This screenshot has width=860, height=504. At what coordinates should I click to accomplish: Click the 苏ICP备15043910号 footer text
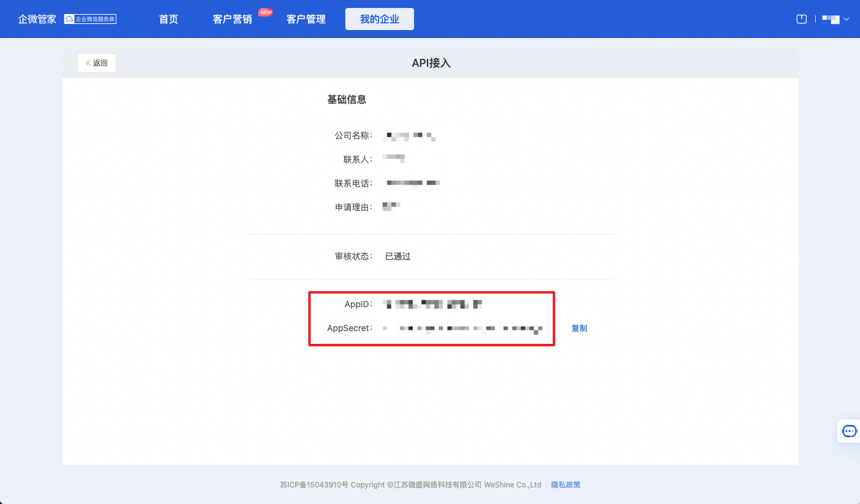(314, 484)
